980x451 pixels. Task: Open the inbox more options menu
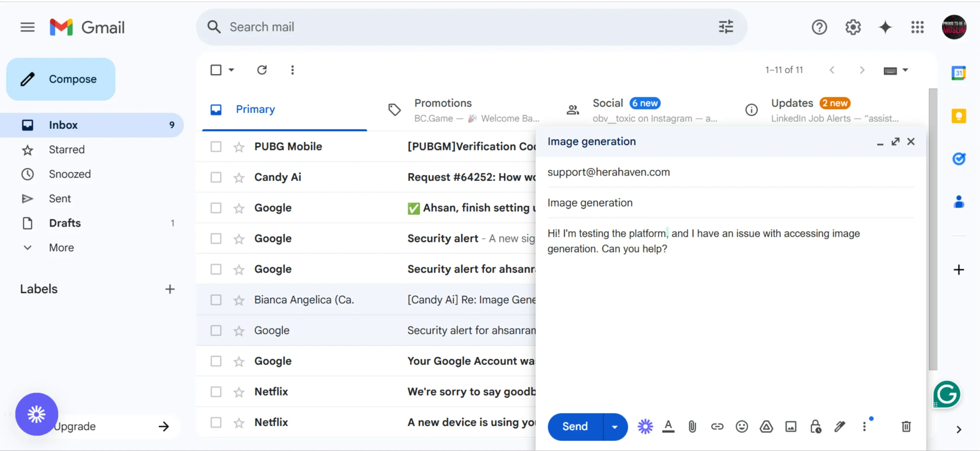[x=292, y=70]
